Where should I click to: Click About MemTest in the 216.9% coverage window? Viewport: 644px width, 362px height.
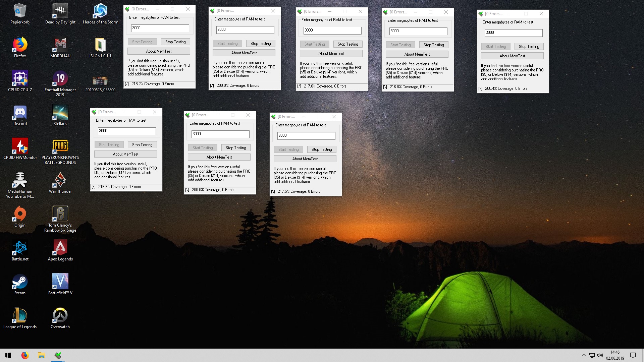[125, 154]
